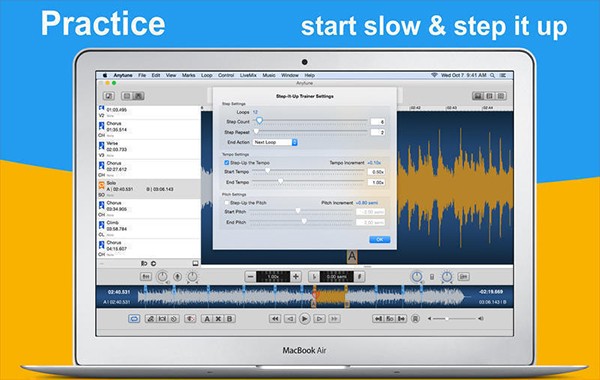
Task: Open the Marks menu
Action: pos(188,75)
